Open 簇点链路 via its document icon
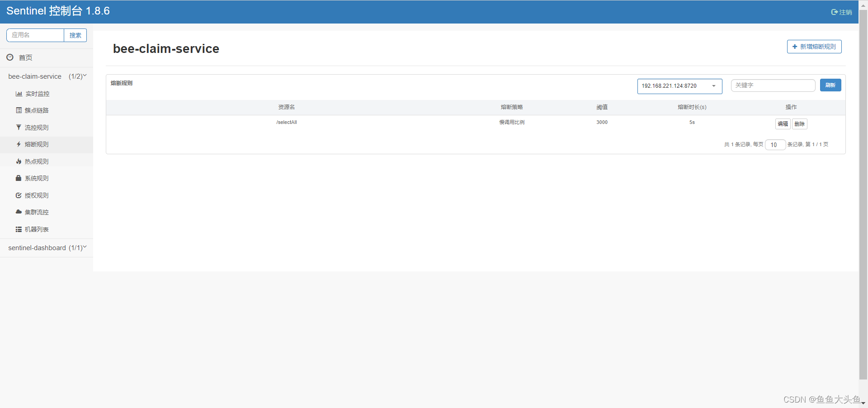The width and height of the screenshot is (868, 408). (19, 110)
